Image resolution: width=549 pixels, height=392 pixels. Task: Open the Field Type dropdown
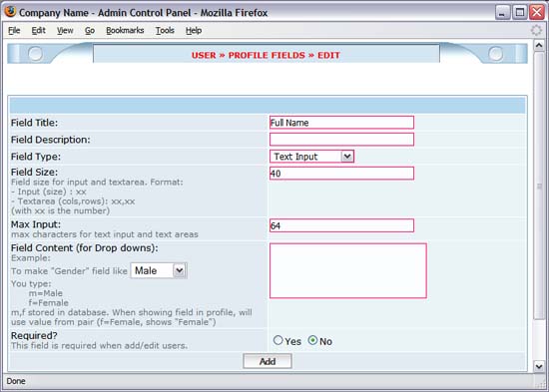312,157
